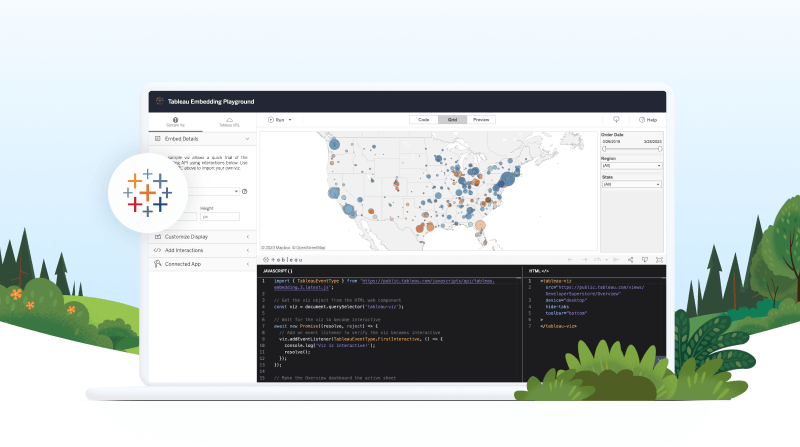Click the Run button in the toolbar
This screenshot has height=447, width=800.
(x=276, y=119)
